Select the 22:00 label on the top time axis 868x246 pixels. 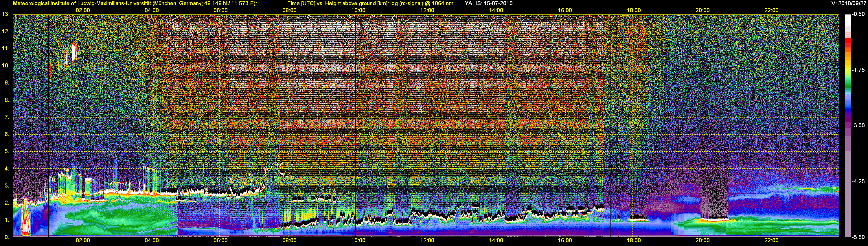(771, 10)
